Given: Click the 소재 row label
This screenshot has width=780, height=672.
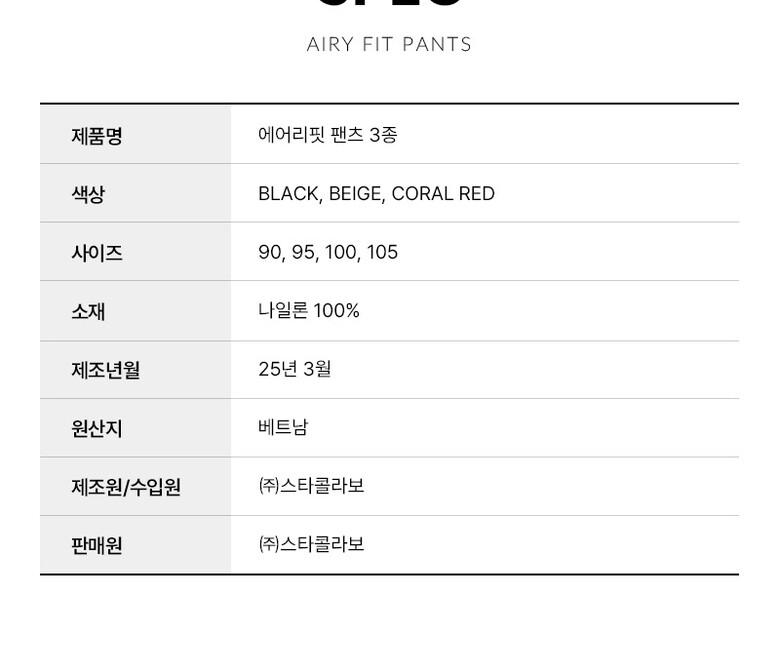Looking at the screenshot, I should (x=88, y=311).
